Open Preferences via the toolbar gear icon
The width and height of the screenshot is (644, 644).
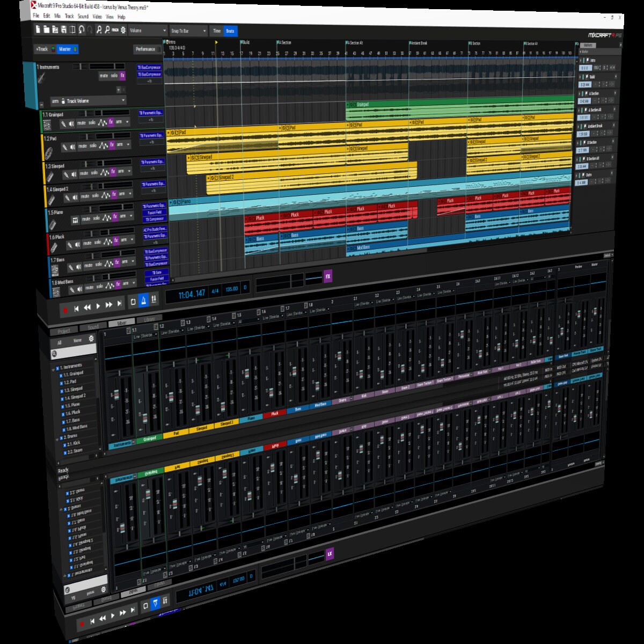pos(123,30)
